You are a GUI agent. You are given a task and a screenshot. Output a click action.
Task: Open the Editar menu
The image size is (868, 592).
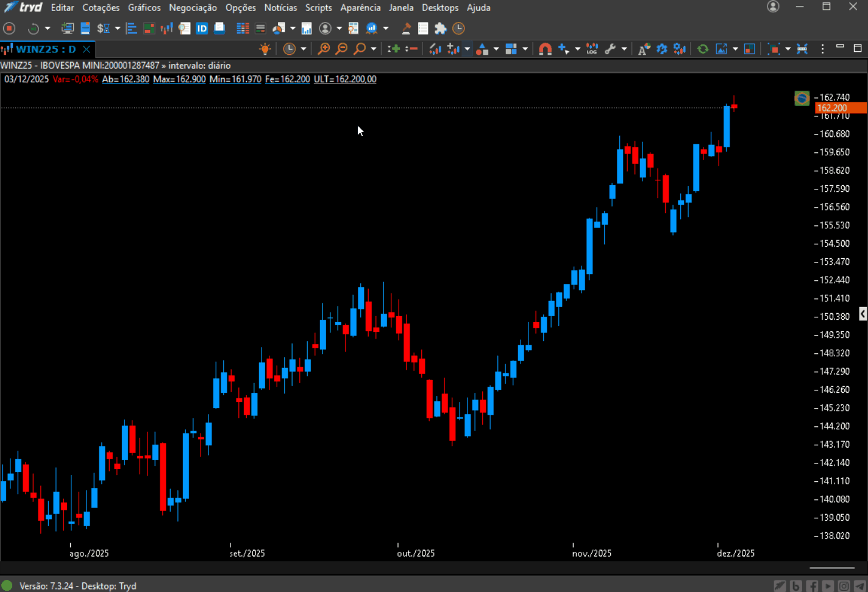coord(62,7)
